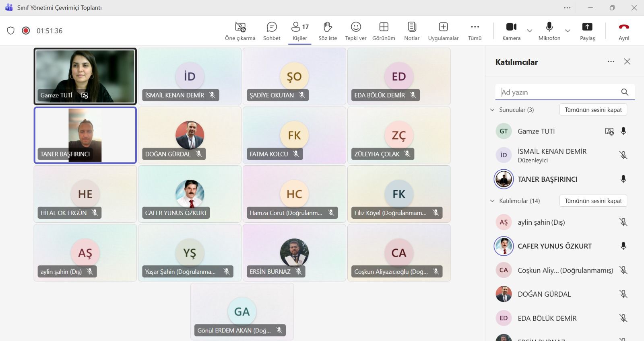This screenshot has height=341, width=644.
Task: Open the Sohbet chat icon
Action: click(272, 27)
